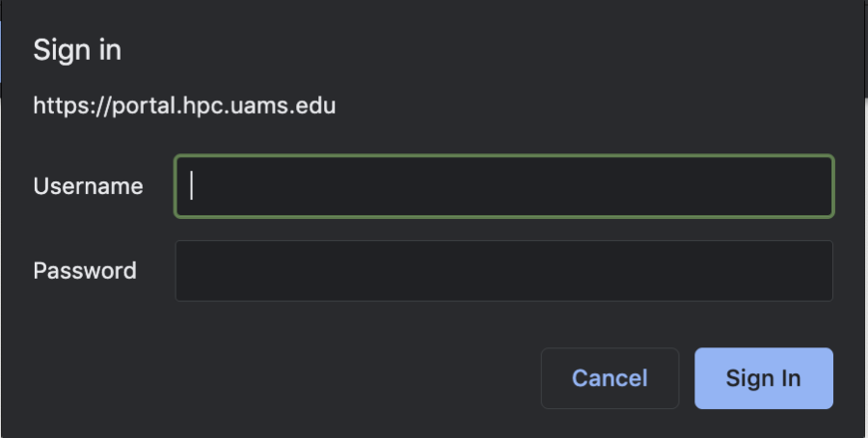Click the Password label text
The height and width of the screenshot is (438, 868).
click(x=85, y=271)
